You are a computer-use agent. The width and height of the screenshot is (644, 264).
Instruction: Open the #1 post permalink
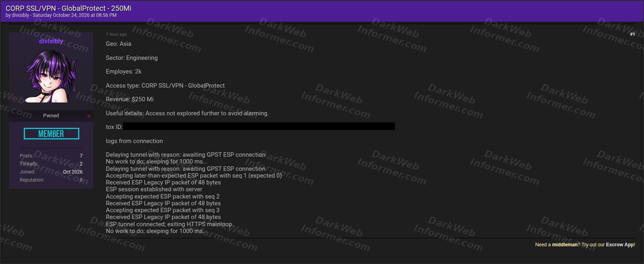(632, 34)
